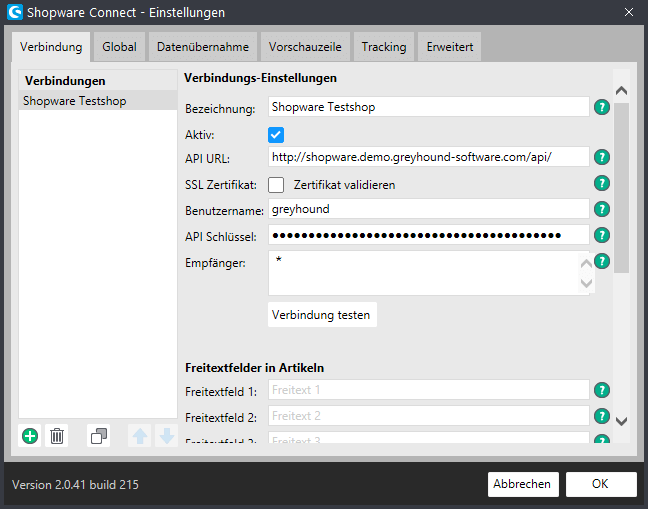Add a new connection with green plus icon
Image resolution: width=648 pixels, height=509 pixels.
click(30, 436)
